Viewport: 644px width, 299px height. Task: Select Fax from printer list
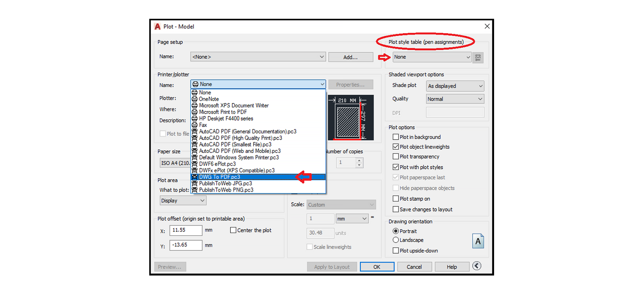pos(258,125)
